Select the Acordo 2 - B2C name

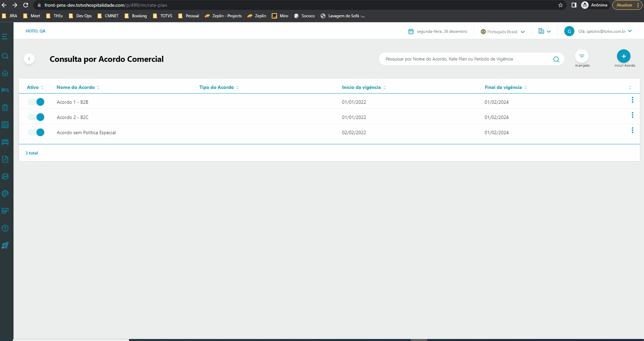coord(73,117)
